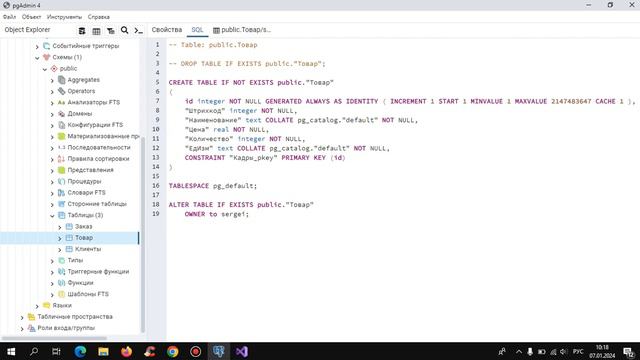Screen dimensions: 640x360
Task: Open the Объект menu
Action: 31,17
